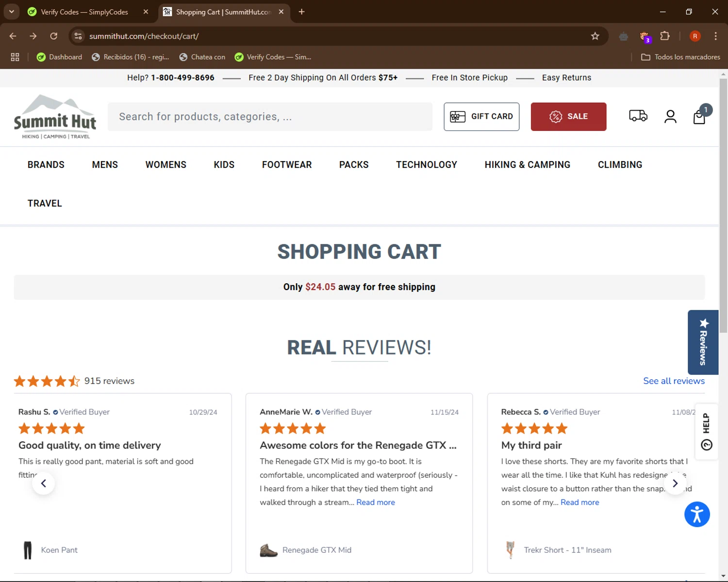The width and height of the screenshot is (728, 582).
Task: Click the red SALE button
Action: [568, 116]
